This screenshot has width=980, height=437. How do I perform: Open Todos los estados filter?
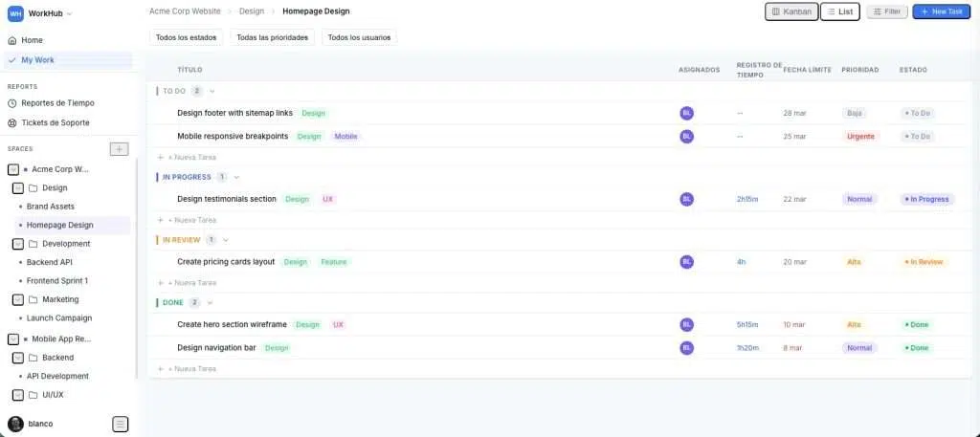[x=187, y=37]
